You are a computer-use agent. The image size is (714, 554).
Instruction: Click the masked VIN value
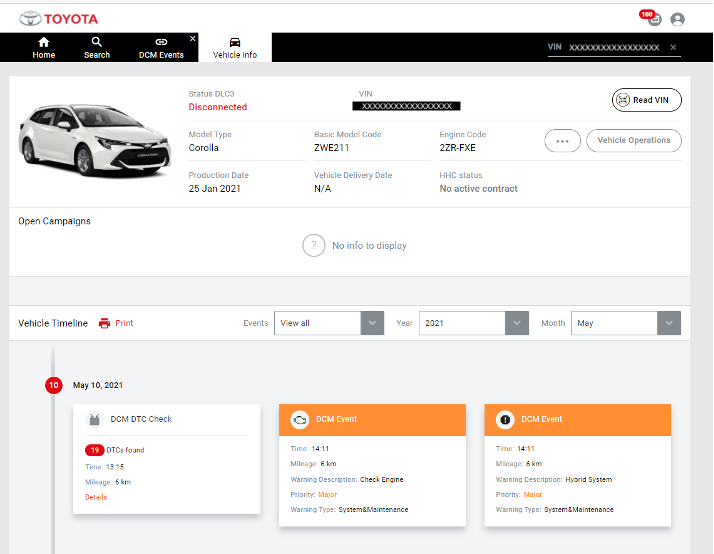pyautogui.click(x=406, y=106)
